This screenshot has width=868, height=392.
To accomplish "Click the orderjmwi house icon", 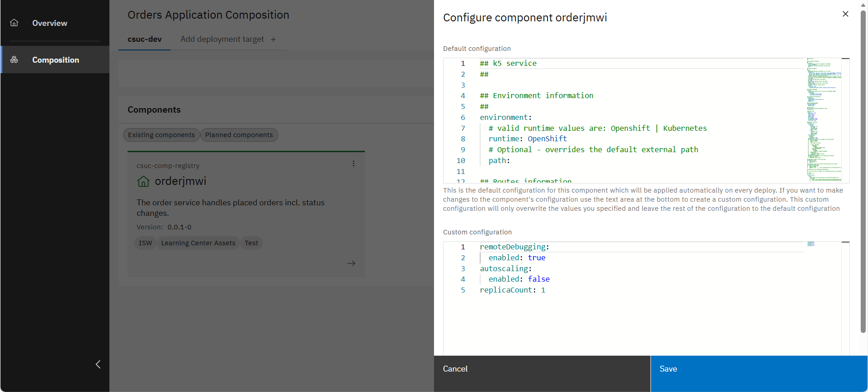I will click(x=143, y=181).
